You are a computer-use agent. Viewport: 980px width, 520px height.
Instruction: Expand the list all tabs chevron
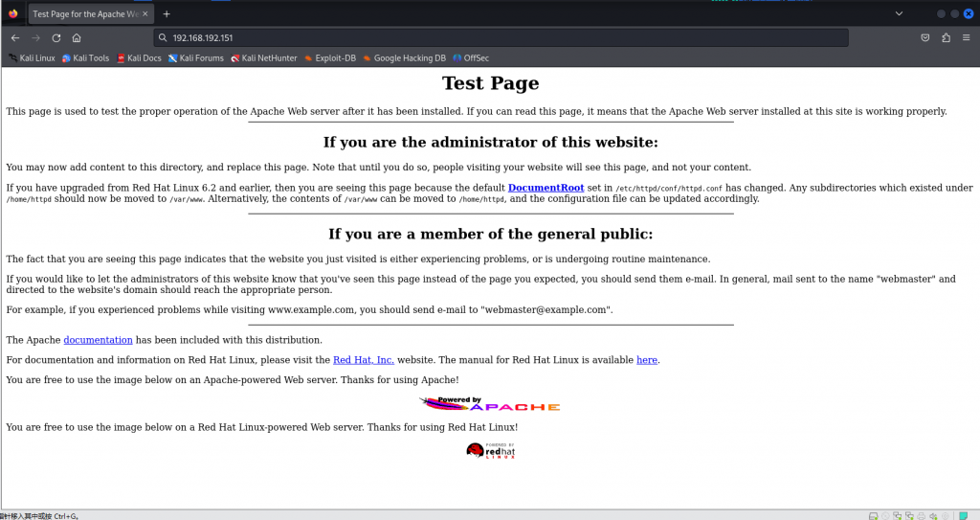(x=899, y=13)
